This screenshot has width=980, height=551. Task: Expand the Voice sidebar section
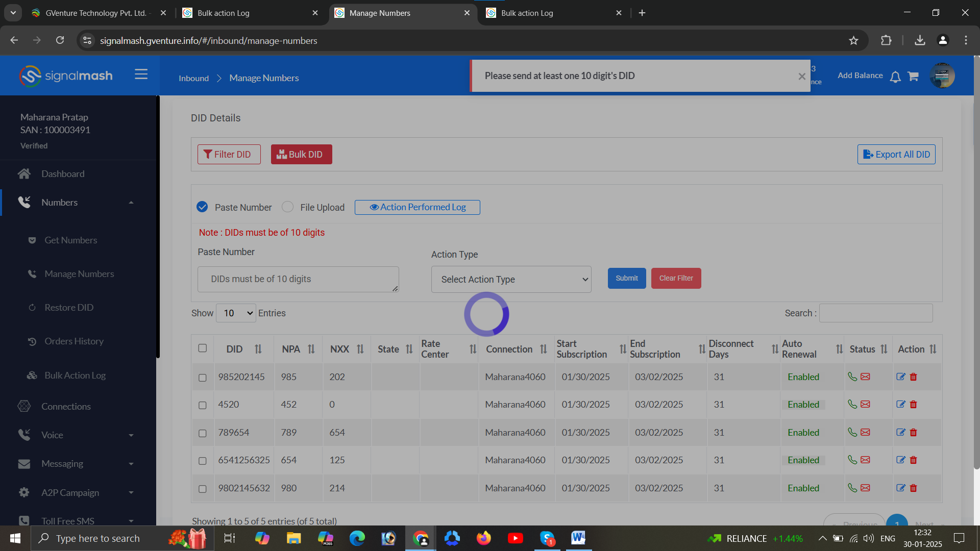click(x=131, y=435)
